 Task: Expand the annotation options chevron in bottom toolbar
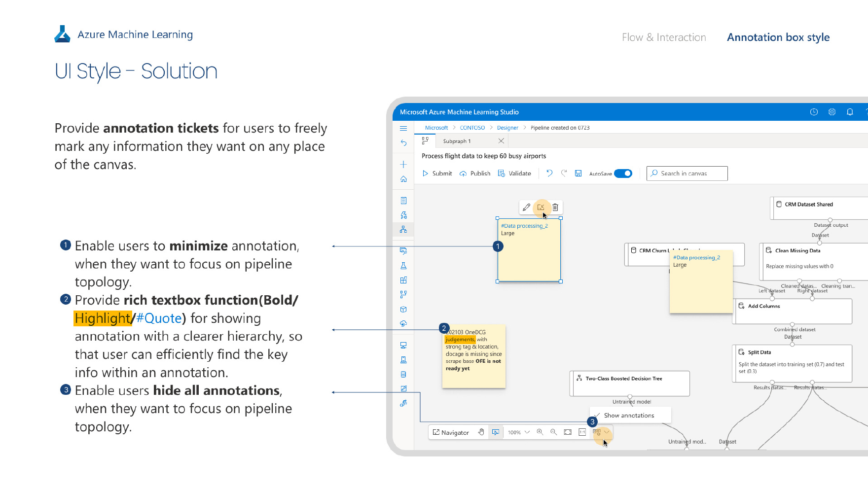click(x=607, y=432)
